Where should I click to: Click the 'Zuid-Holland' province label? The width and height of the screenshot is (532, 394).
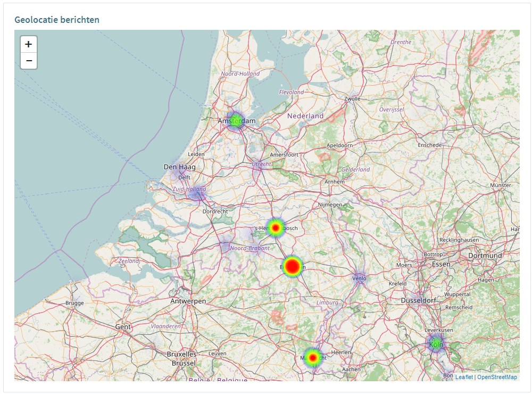point(189,189)
